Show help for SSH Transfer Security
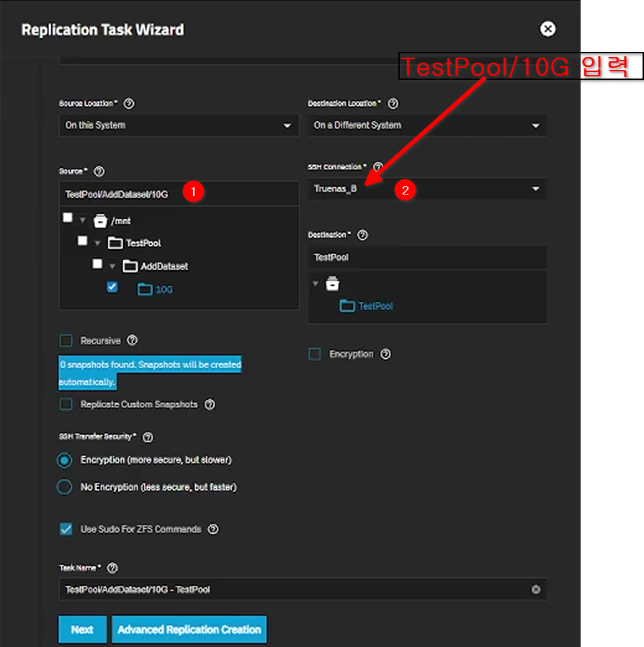 coord(148,437)
